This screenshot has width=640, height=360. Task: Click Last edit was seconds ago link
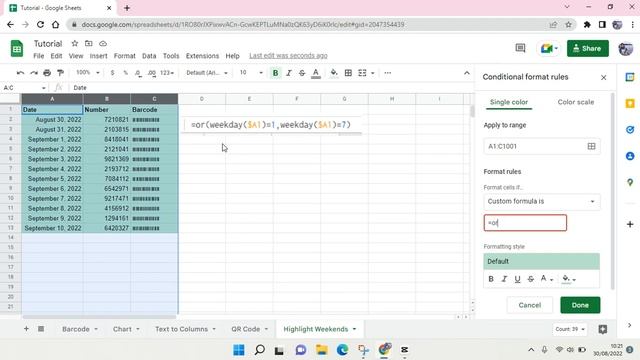[288, 56]
